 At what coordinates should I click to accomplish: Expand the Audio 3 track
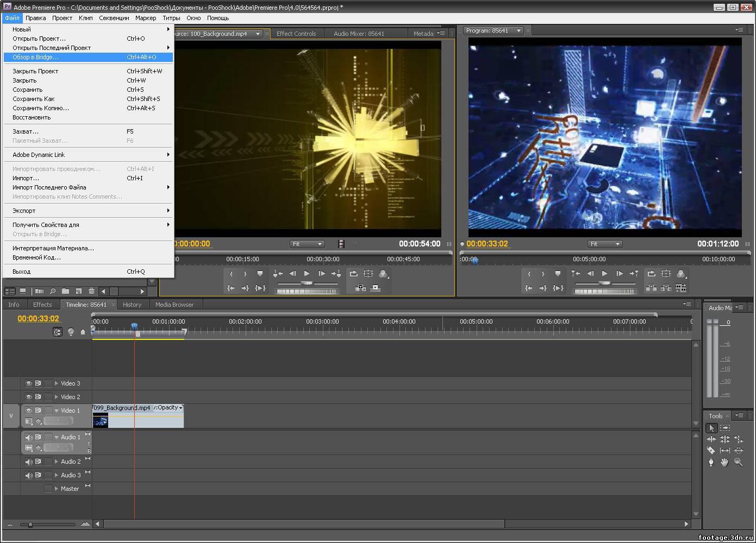(56, 475)
